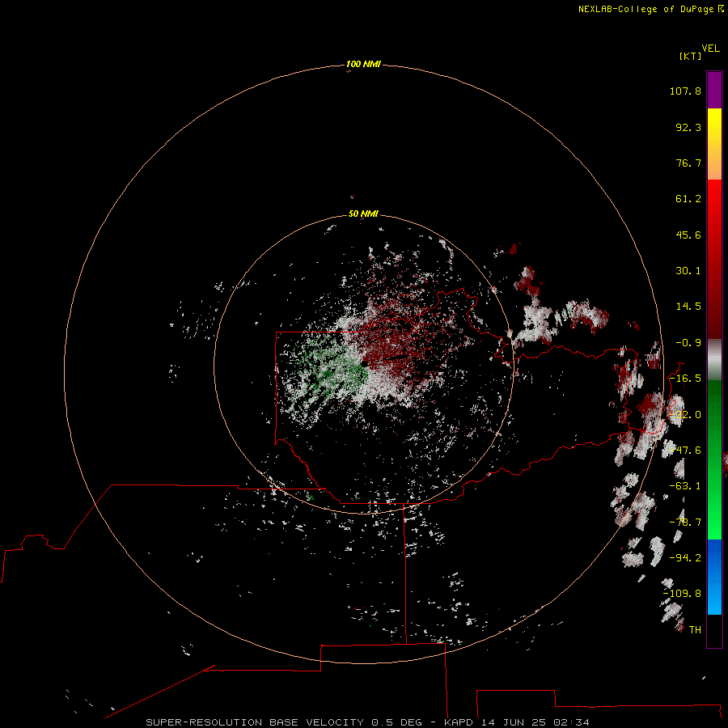728x728 pixels.
Task: Click the -32.0 legend value
Action: pyautogui.click(x=685, y=415)
